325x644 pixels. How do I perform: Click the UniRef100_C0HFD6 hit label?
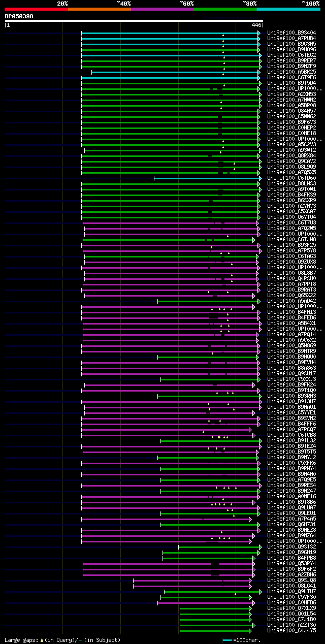click(x=291, y=603)
